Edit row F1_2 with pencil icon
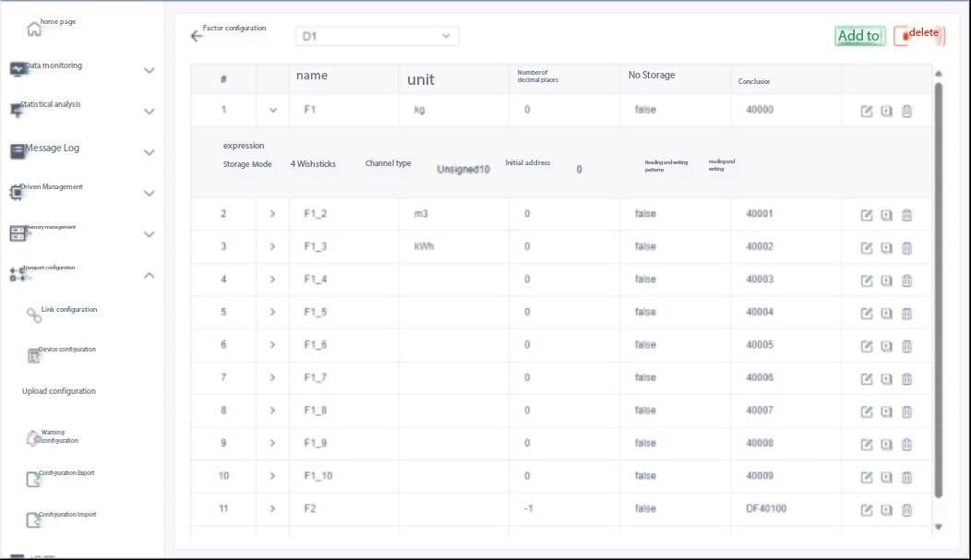Viewport: 971px width, 560px height. pos(867,215)
